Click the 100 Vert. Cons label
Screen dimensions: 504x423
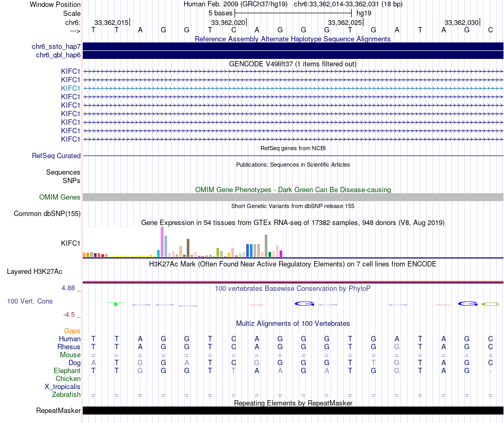pos(30,301)
